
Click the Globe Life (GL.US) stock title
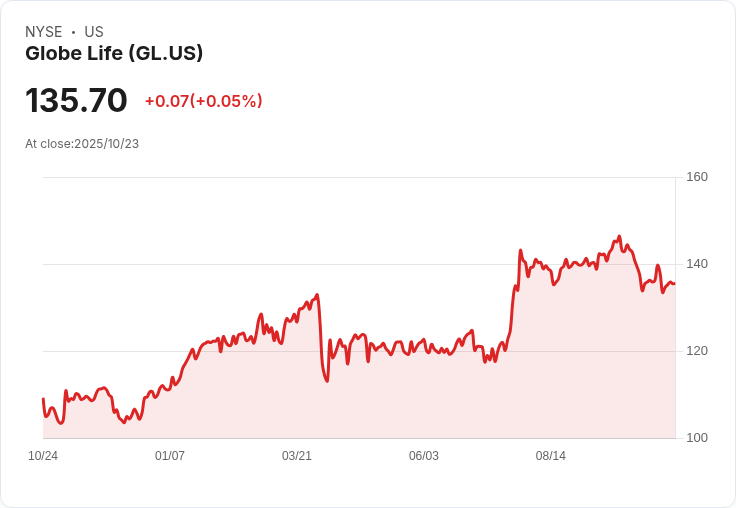114,54
